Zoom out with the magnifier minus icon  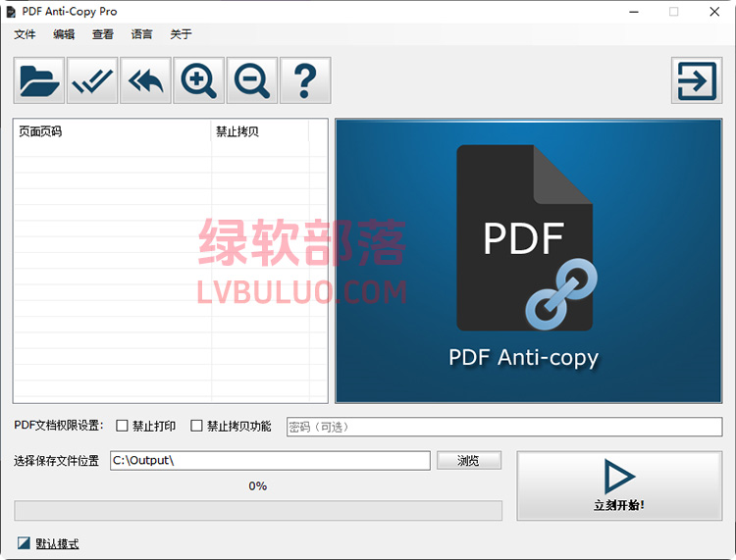[252, 80]
